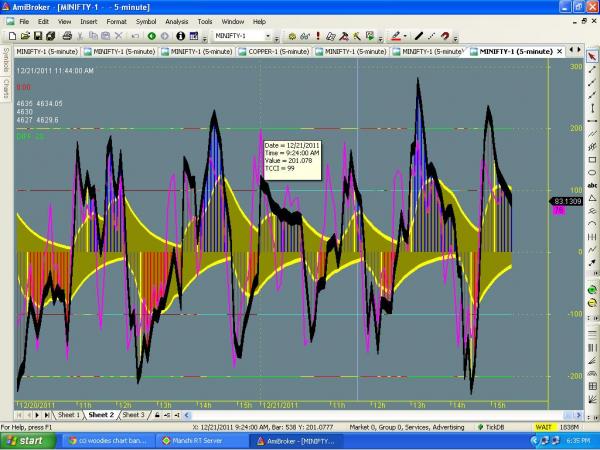Click the yellow Zoom out icon
This screenshot has height=450, width=600.
pyautogui.click(x=592, y=303)
